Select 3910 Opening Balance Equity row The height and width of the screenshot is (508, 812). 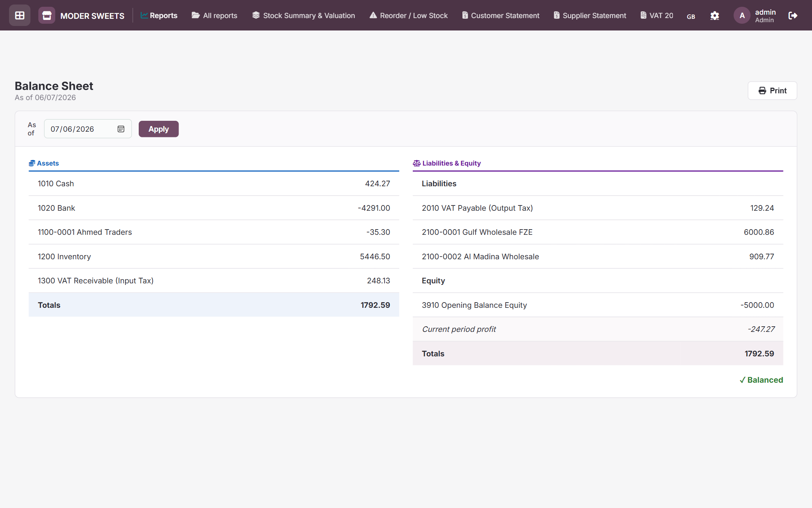tap(598, 305)
